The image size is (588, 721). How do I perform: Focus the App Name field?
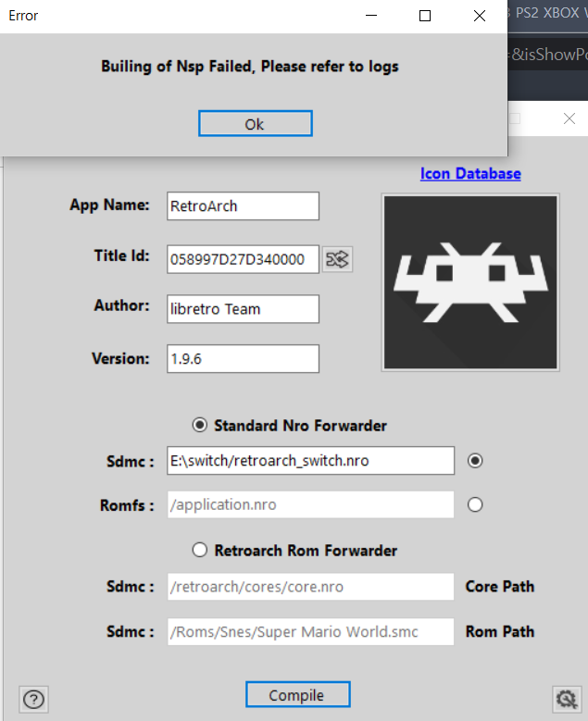pos(243,206)
